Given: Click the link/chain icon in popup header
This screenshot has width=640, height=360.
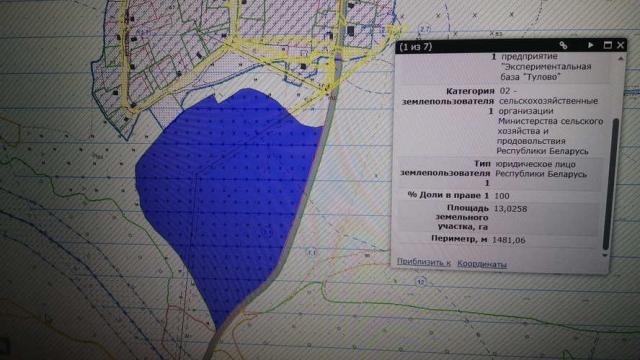Looking at the screenshot, I should pos(563,45).
